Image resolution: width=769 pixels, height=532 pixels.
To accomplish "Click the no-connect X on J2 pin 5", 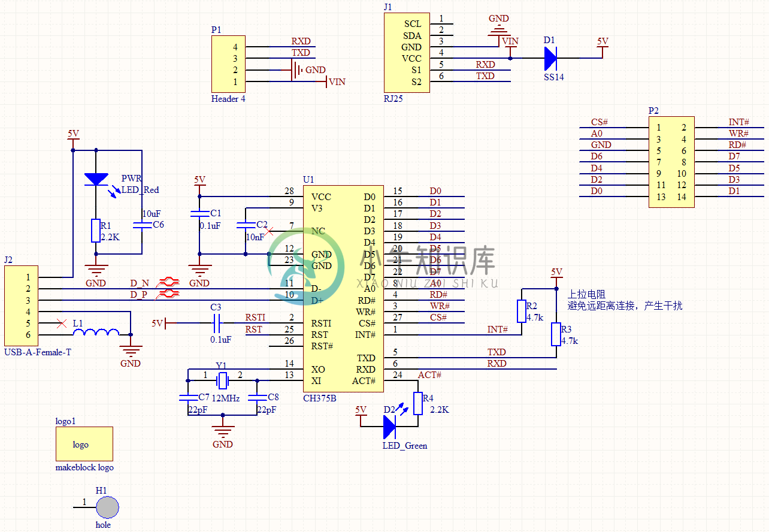I will (x=61, y=324).
